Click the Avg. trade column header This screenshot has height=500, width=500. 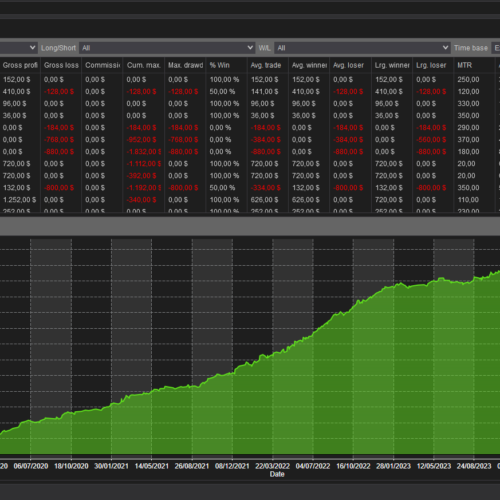coord(268,65)
